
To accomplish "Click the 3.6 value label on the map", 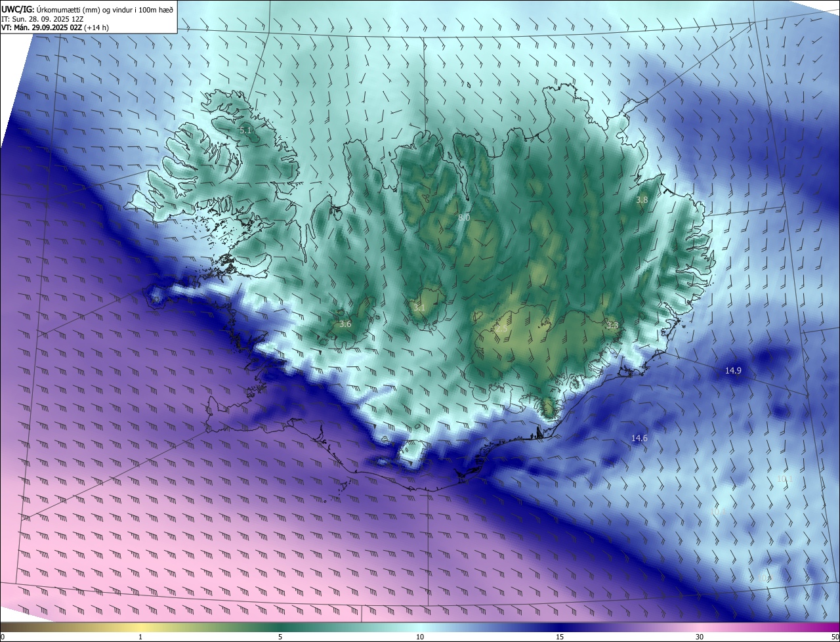I will point(345,324).
